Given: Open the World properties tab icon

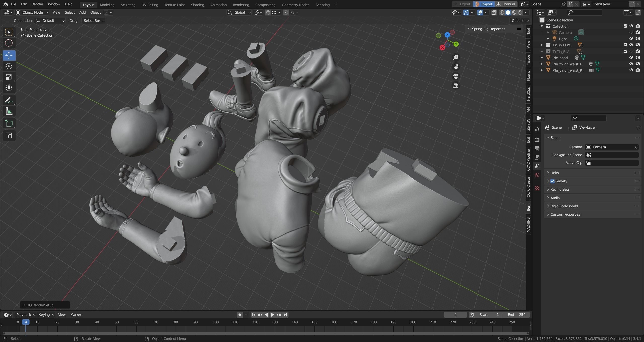Looking at the screenshot, I should coord(537,175).
